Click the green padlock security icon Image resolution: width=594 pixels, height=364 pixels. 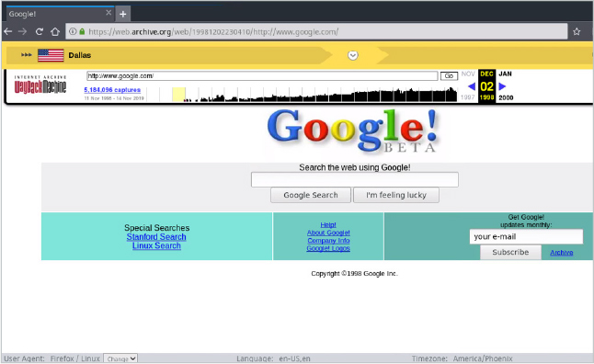coord(82,31)
